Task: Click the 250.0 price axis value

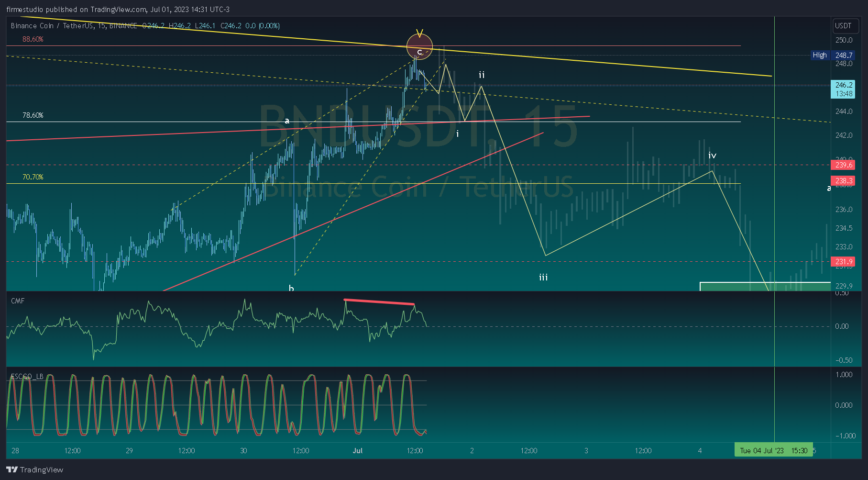Action: tap(844, 40)
